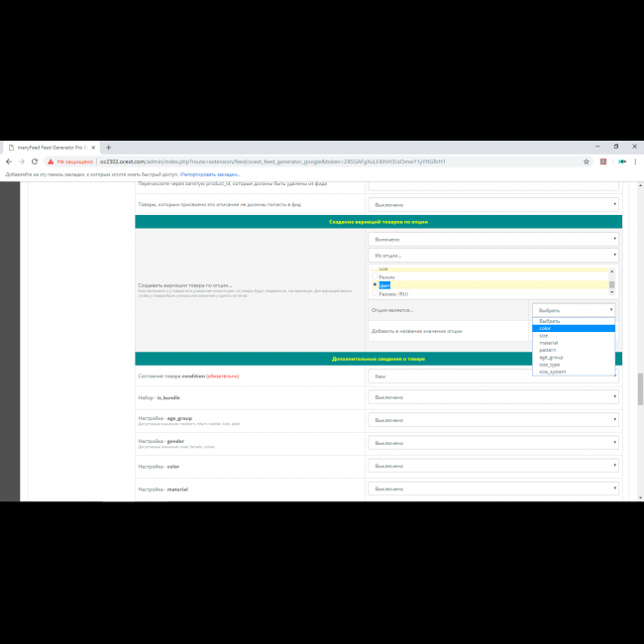Open the gender setting dropdown
This screenshot has width=644, height=644.
[x=492, y=443]
